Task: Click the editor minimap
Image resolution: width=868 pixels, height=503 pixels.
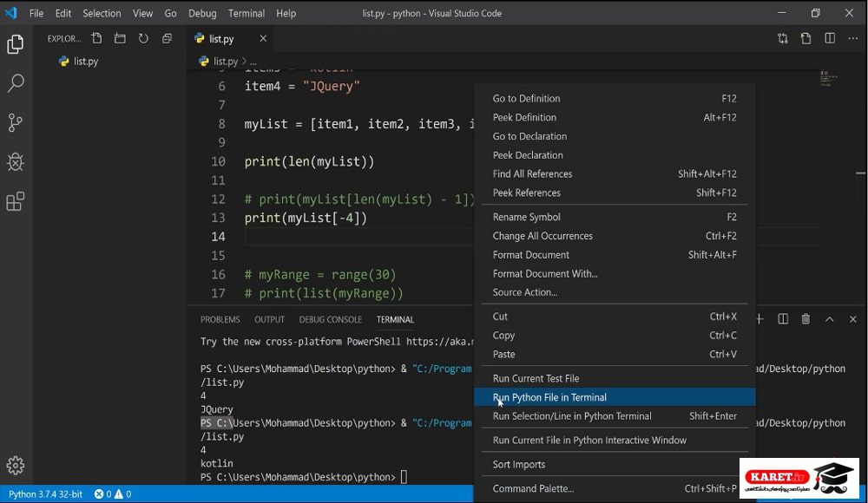Action: 829,79
